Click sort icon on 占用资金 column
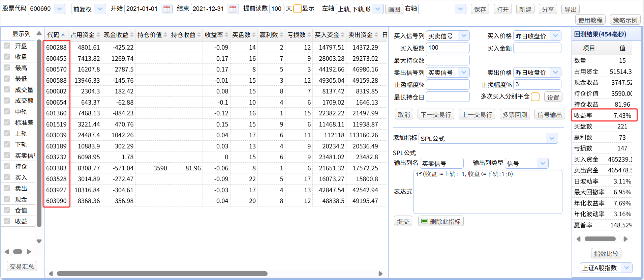The image size is (644, 280). (98, 35)
